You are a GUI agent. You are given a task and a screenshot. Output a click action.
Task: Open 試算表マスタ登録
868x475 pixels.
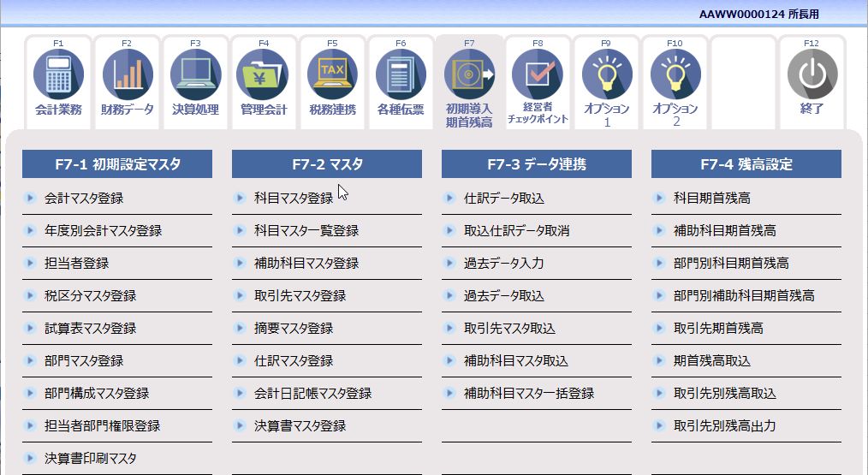[90, 329]
